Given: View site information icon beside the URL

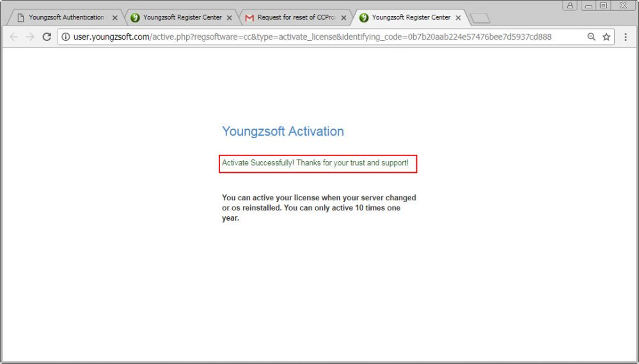Looking at the screenshot, I should [65, 37].
